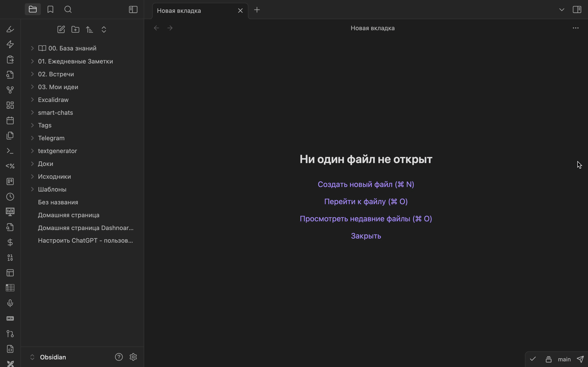Open the calendar icon in ribbon
588x367 pixels.
pyautogui.click(x=10, y=120)
